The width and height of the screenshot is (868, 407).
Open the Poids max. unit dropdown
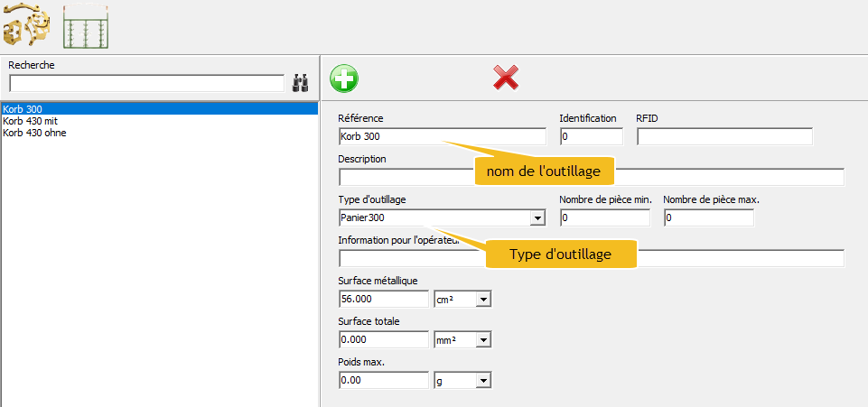(483, 381)
